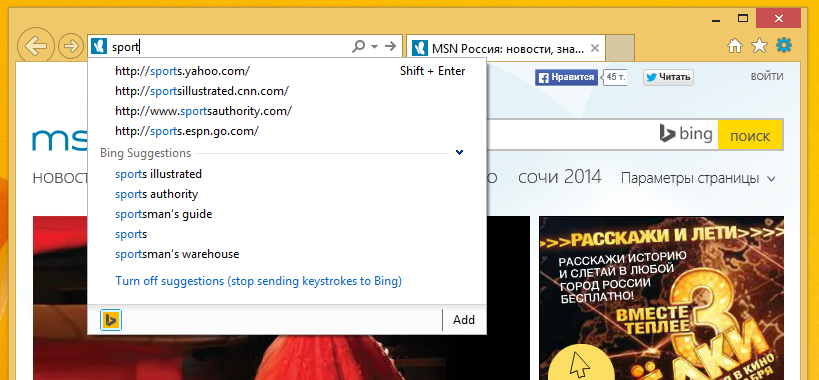Go back using the Back arrow button
The width and height of the screenshot is (819, 380).
coord(36,46)
